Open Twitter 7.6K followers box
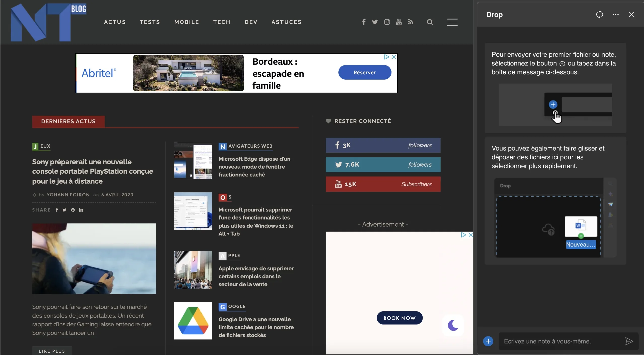The width and height of the screenshot is (644, 355). click(383, 165)
